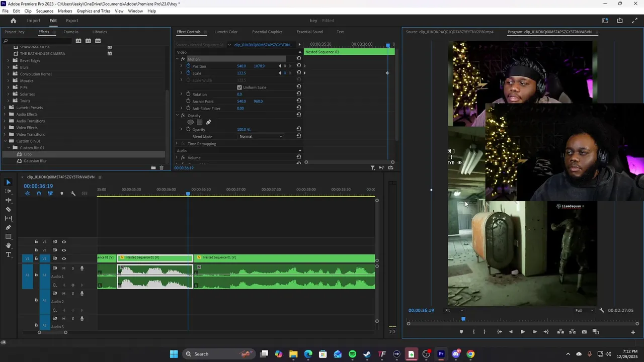Viewport: 644px width, 362px height.
Task: Pick the Ripple Edit tool
Action: tap(8, 200)
